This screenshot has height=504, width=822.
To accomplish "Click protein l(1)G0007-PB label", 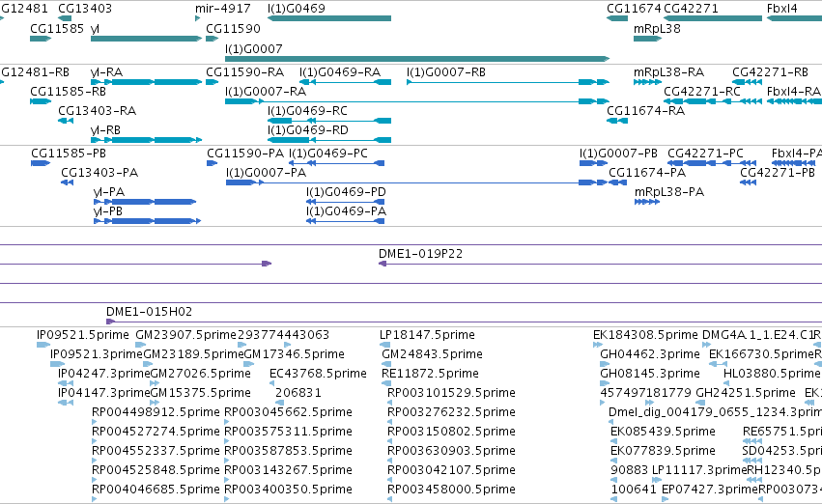I will [618, 153].
